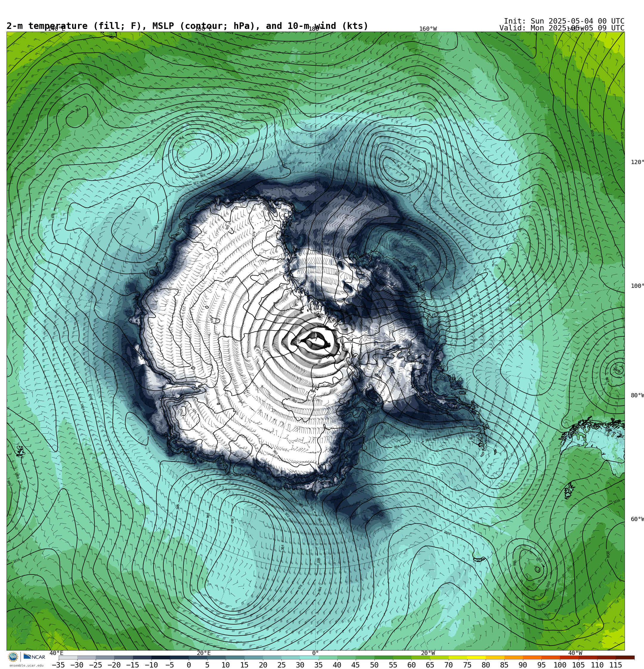Viewport: 644px width, 669px height.
Task: Open the ensemble.ucar.edu link text
Action: tap(26, 665)
